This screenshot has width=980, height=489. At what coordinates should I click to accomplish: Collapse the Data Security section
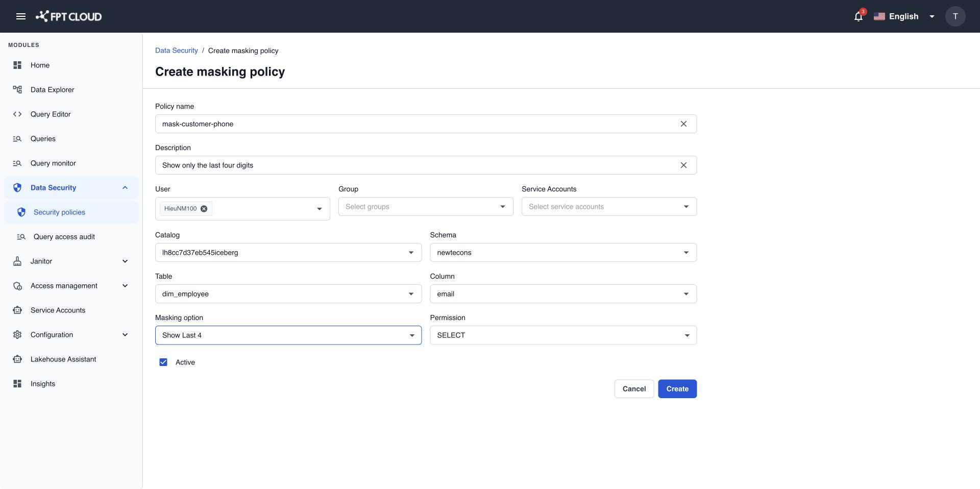coord(125,188)
